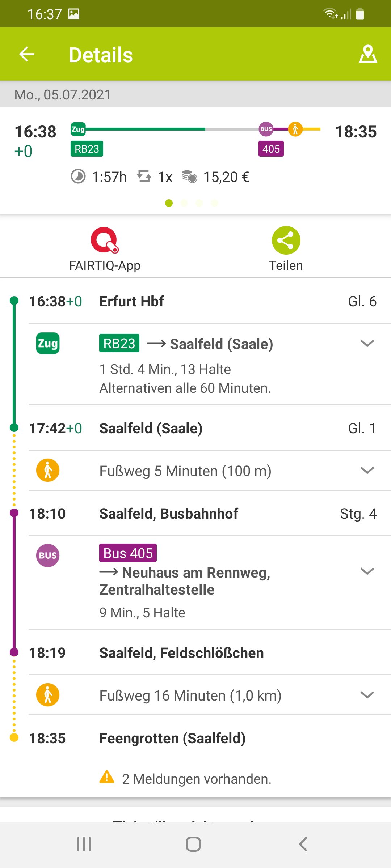Select the third connection page dot
Viewport: 391px width, 868px height.
point(199,203)
